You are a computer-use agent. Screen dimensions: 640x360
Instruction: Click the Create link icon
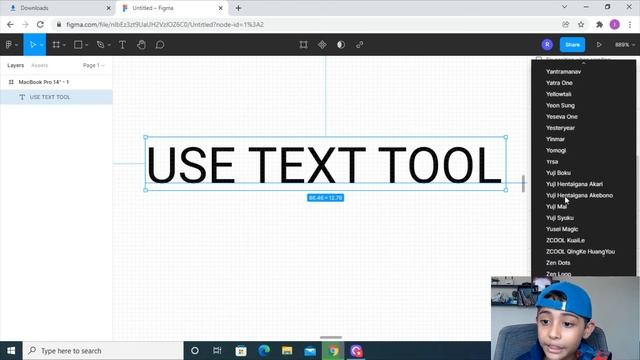pos(360,44)
